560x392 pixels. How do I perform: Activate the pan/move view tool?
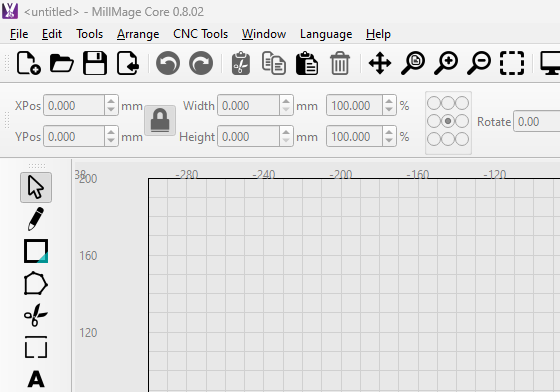point(380,63)
